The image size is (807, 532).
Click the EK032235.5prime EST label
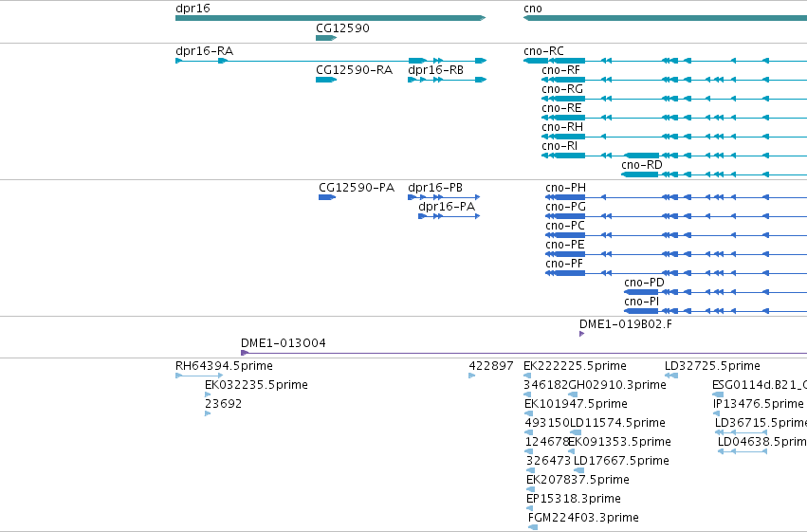point(256,385)
